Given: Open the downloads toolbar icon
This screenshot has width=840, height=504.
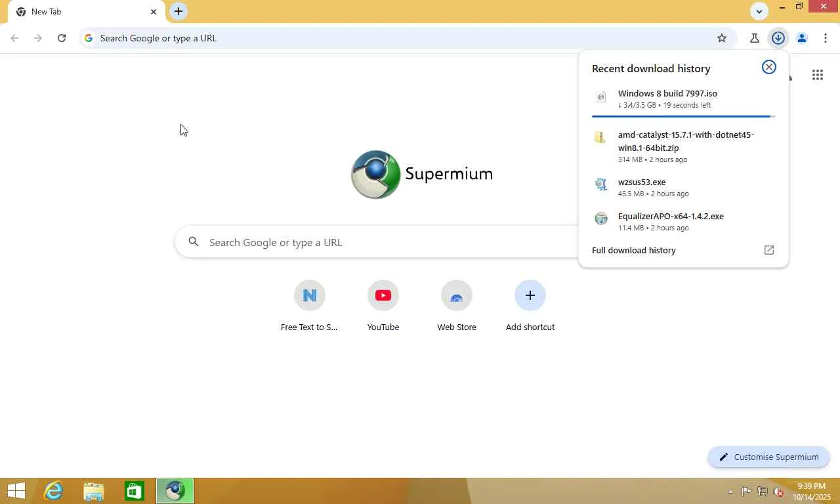Looking at the screenshot, I should 778,38.
